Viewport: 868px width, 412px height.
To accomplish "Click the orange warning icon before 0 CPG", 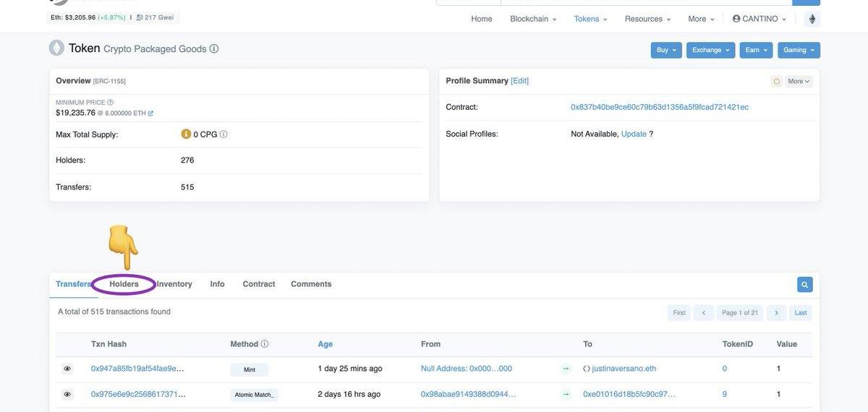I will pyautogui.click(x=186, y=134).
